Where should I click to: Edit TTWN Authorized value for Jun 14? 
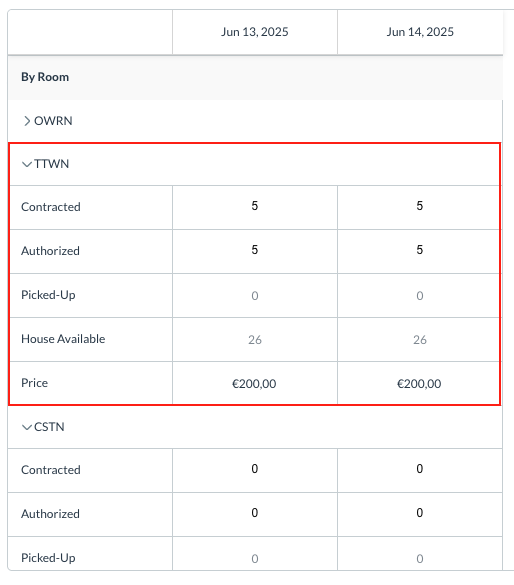tap(420, 250)
